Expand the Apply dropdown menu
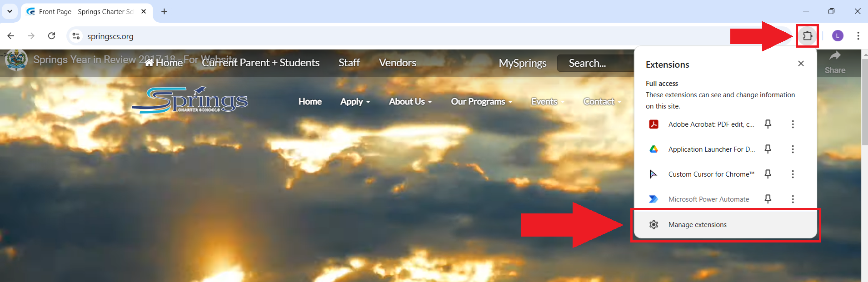Viewport: 868px width, 282px height. point(355,102)
